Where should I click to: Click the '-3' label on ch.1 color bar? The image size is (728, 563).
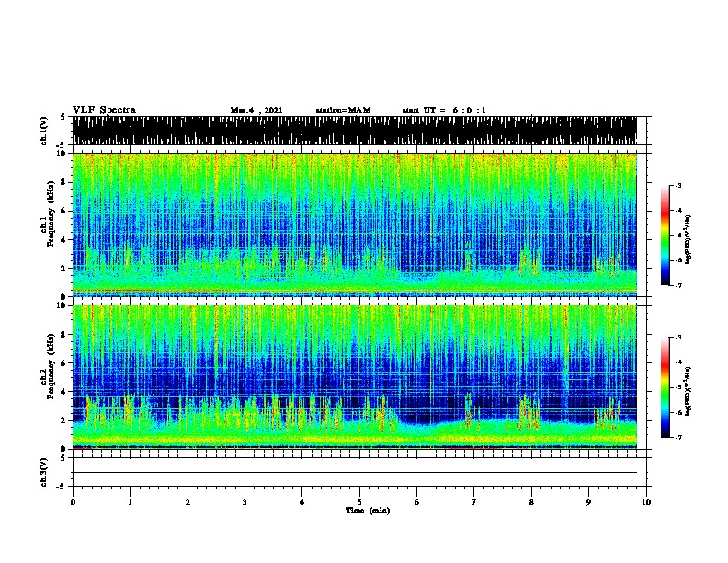click(677, 185)
